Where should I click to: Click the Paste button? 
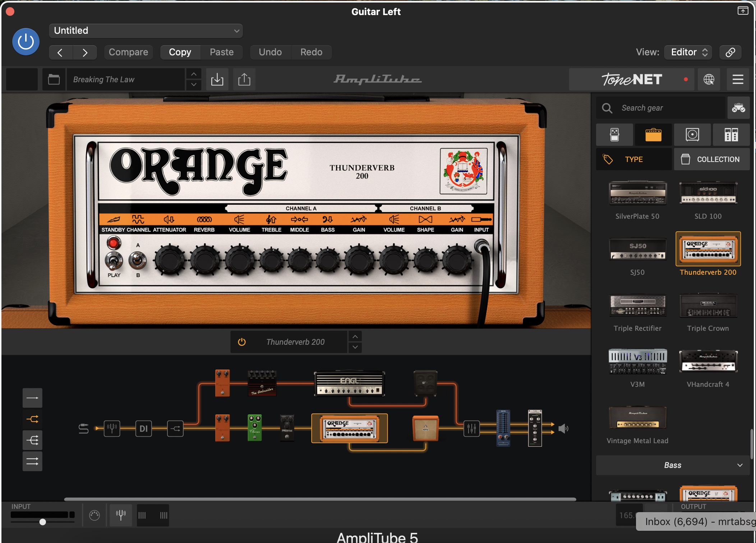point(222,52)
